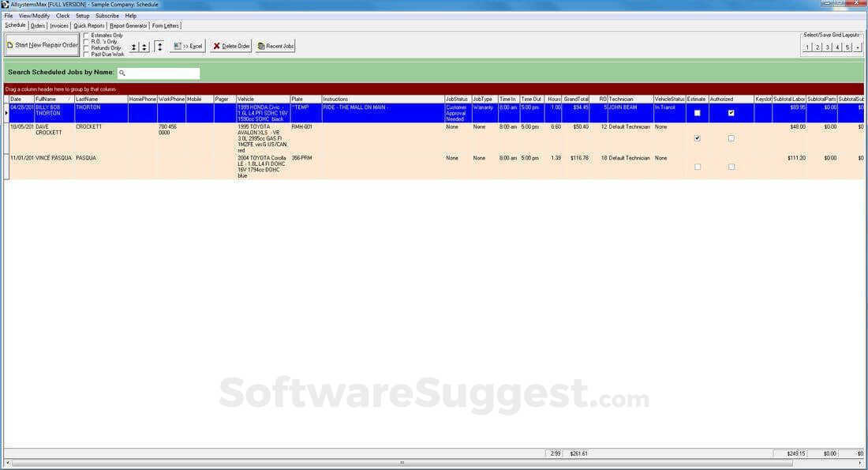Click the 1995 Toyota Avalon vehicle cell
This screenshot has height=470, width=868.
pyautogui.click(x=263, y=138)
